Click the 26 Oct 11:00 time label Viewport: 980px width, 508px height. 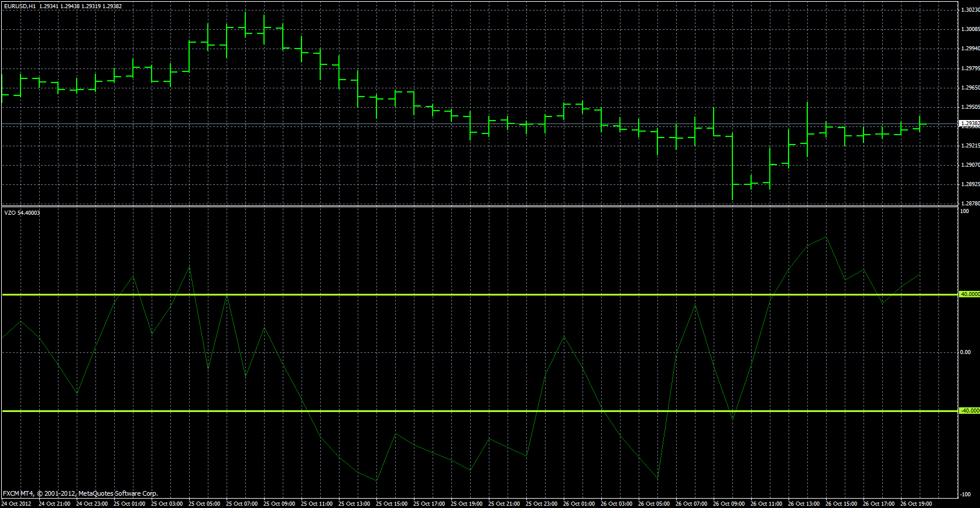(766, 504)
